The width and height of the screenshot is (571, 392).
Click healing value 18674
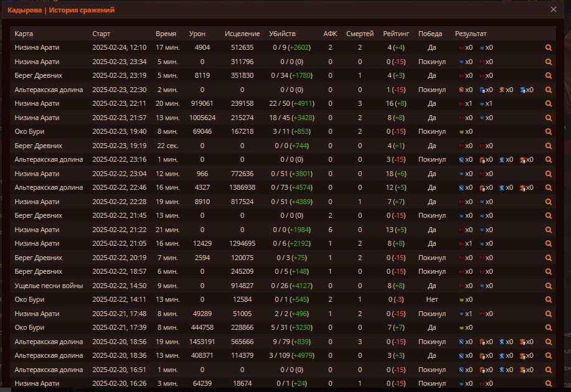[242, 384]
